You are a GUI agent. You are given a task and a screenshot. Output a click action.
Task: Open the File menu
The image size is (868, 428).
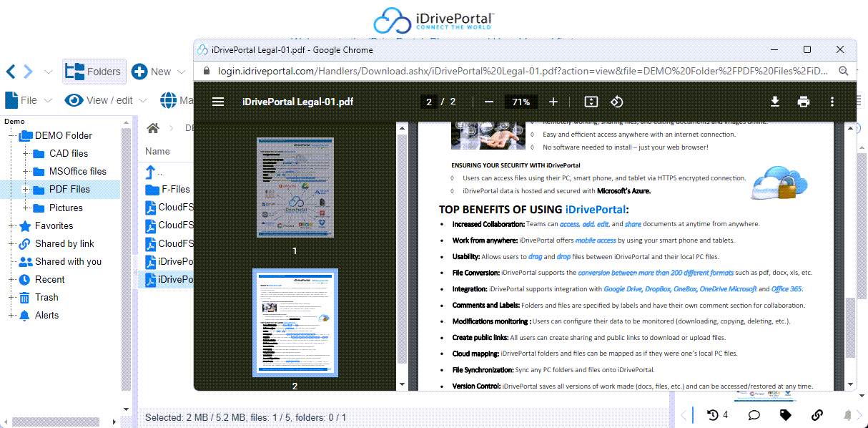coord(29,100)
